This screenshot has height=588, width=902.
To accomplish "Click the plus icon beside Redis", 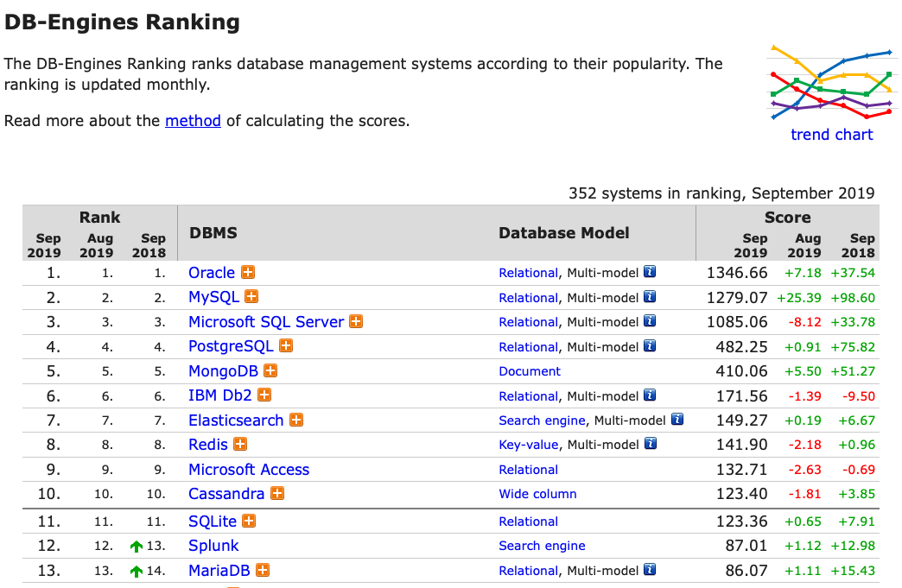I will [240, 445].
